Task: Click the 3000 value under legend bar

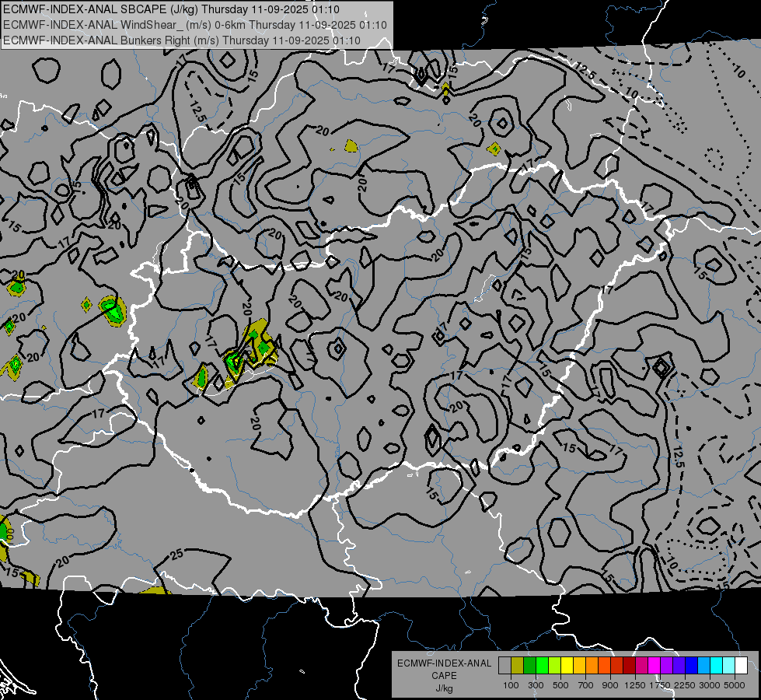Action: [710, 685]
